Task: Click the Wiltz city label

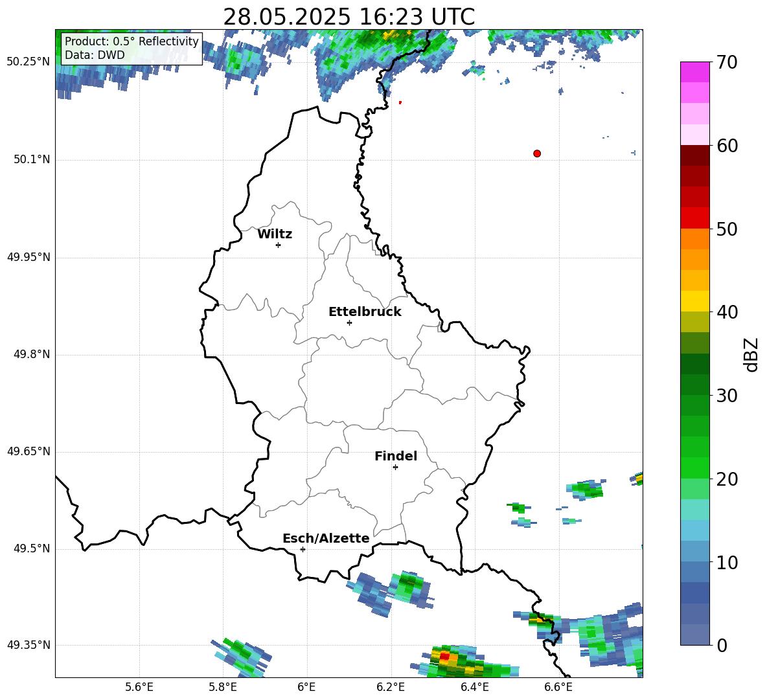Action: point(275,234)
